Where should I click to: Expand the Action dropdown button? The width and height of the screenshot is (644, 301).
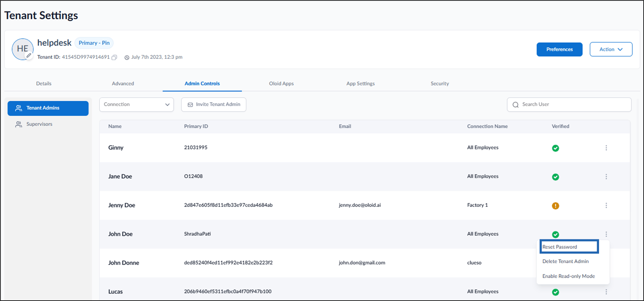click(611, 49)
